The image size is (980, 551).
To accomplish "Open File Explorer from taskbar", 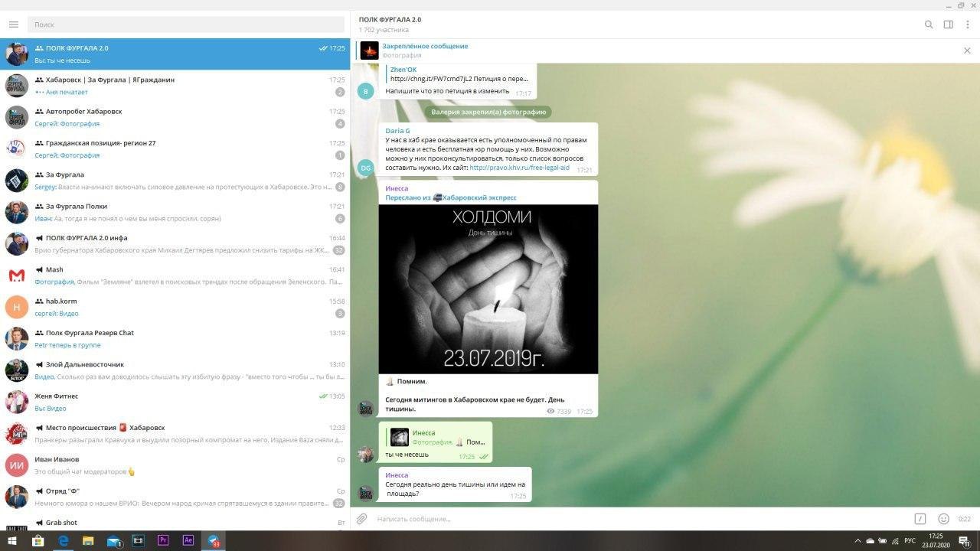I will [x=88, y=540].
